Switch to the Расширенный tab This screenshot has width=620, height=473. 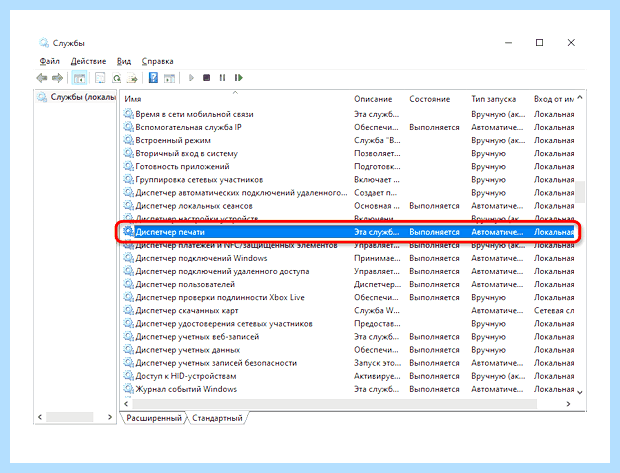pos(154,418)
